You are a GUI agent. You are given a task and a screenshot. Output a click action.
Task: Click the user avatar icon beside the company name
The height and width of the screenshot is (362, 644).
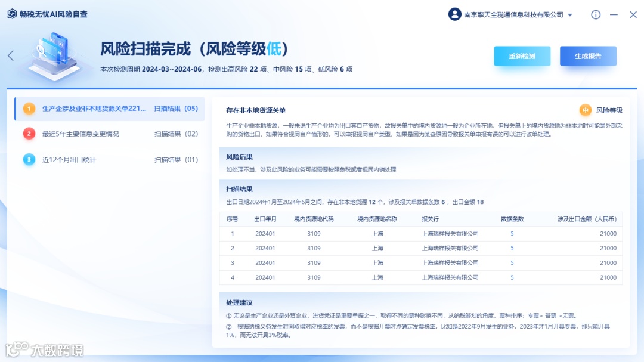pyautogui.click(x=454, y=14)
